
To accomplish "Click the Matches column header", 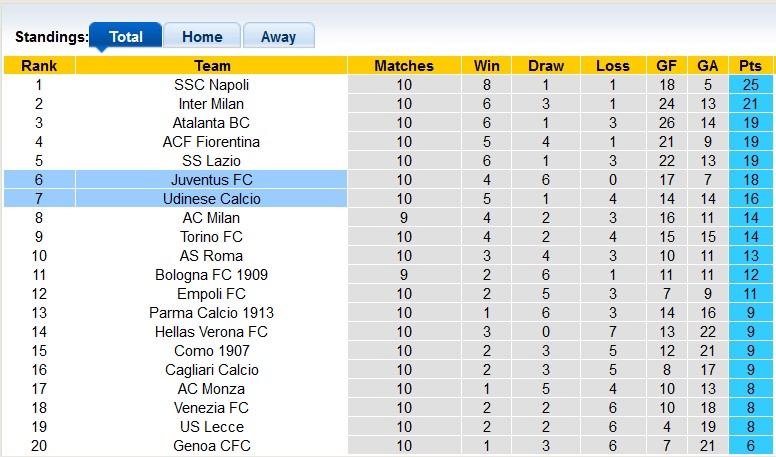I will pos(404,66).
